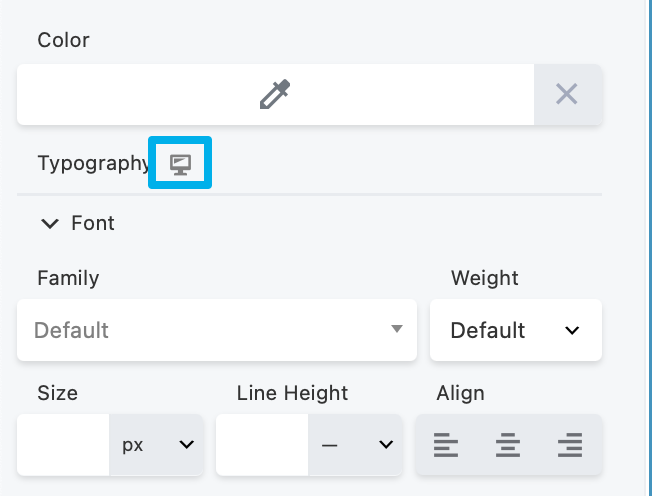The width and height of the screenshot is (652, 496).
Task: Click the Family label
Action: coord(68,278)
